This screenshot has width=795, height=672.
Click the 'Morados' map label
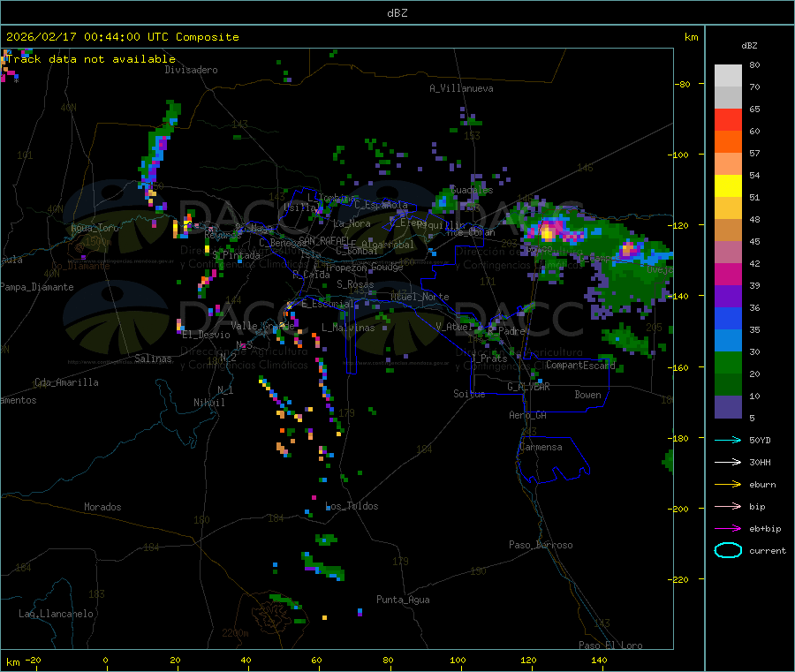[102, 507]
